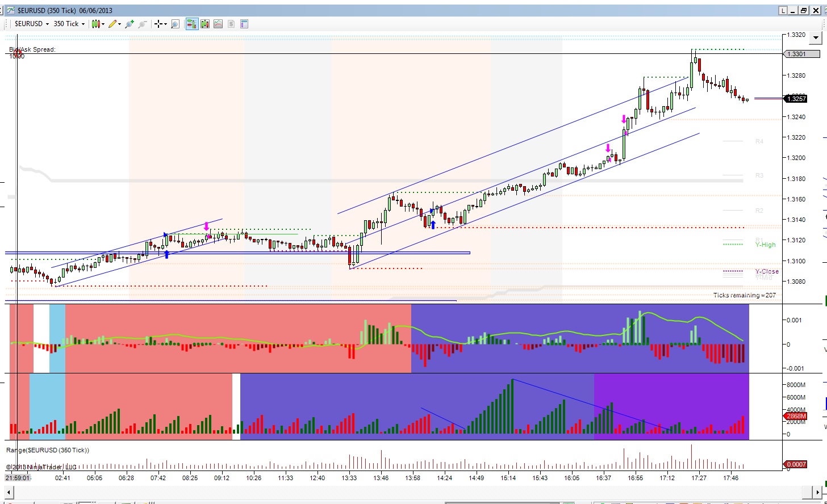This screenshot has height=504, width=827.
Task: Open the indicators chart icon
Action: click(218, 24)
